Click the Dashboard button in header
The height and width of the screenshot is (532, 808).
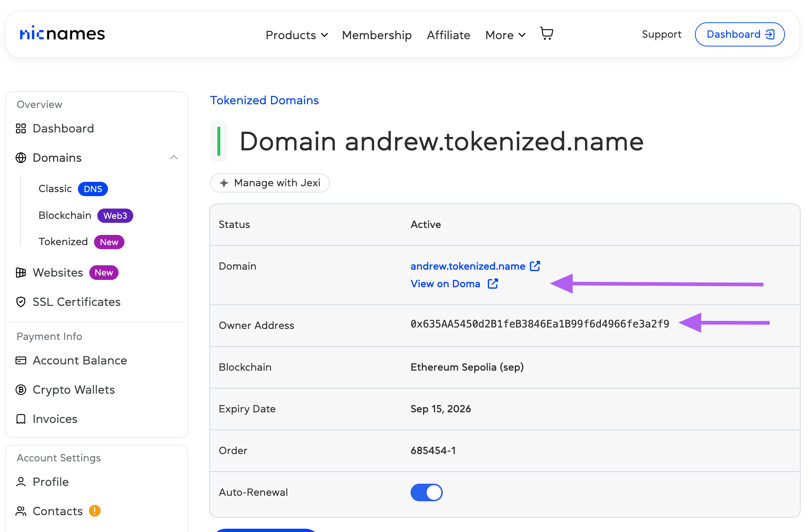click(740, 34)
